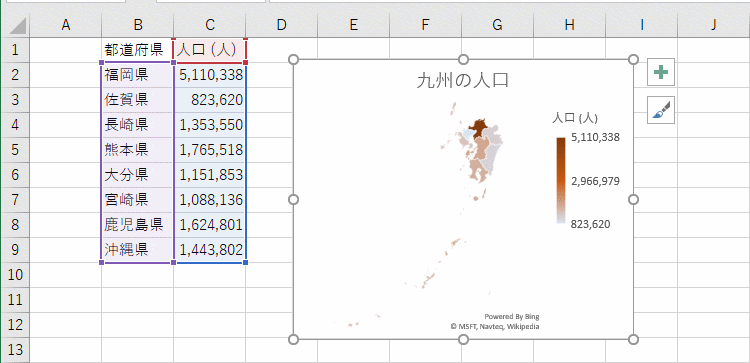Open the Chart Elements plus button
The width and height of the screenshot is (750, 363).
tap(661, 72)
